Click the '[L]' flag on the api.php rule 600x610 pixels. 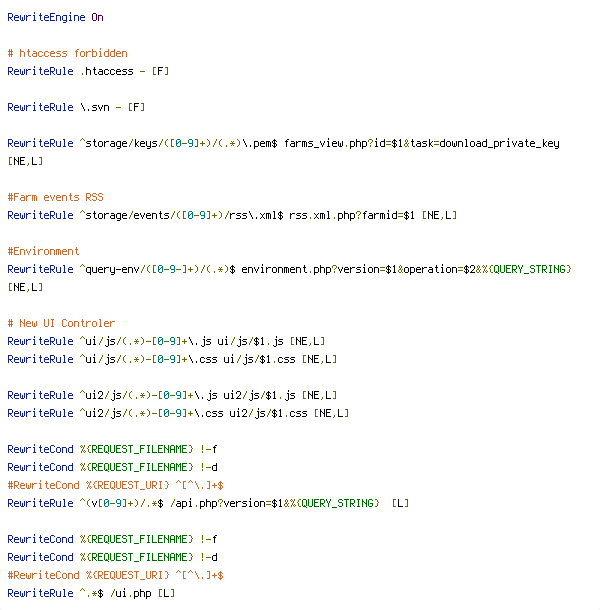400,503
